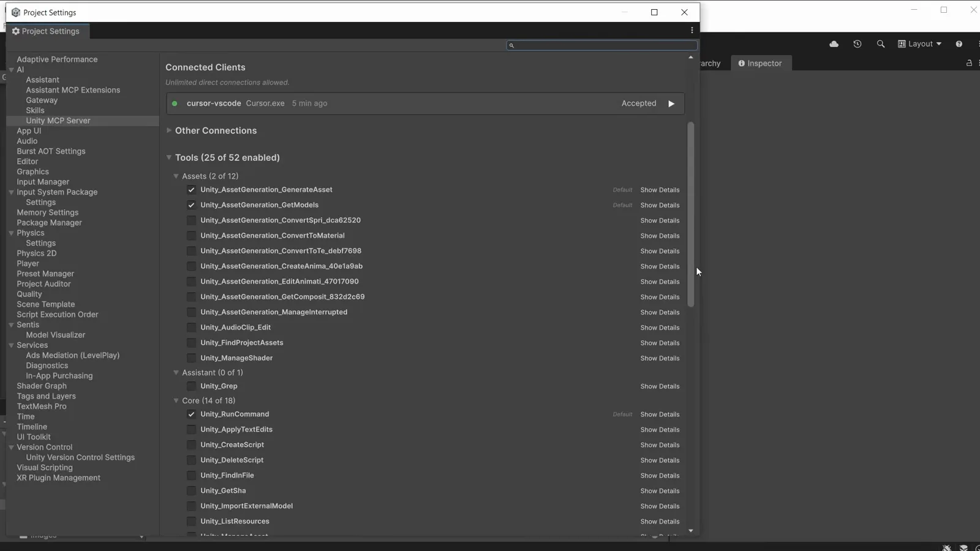This screenshot has width=980, height=551.
Task: Open Physics 2D settings
Action: pyautogui.click(x=36, y=253)
